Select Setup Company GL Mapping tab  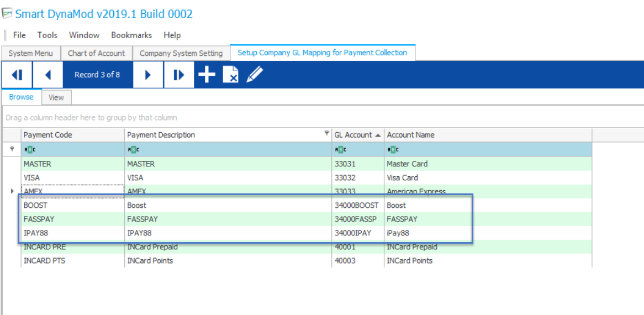point(323,53)
